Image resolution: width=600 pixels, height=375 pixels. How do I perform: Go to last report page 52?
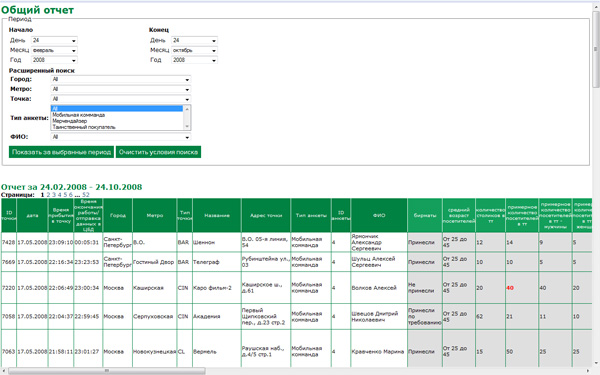point(86,195)
